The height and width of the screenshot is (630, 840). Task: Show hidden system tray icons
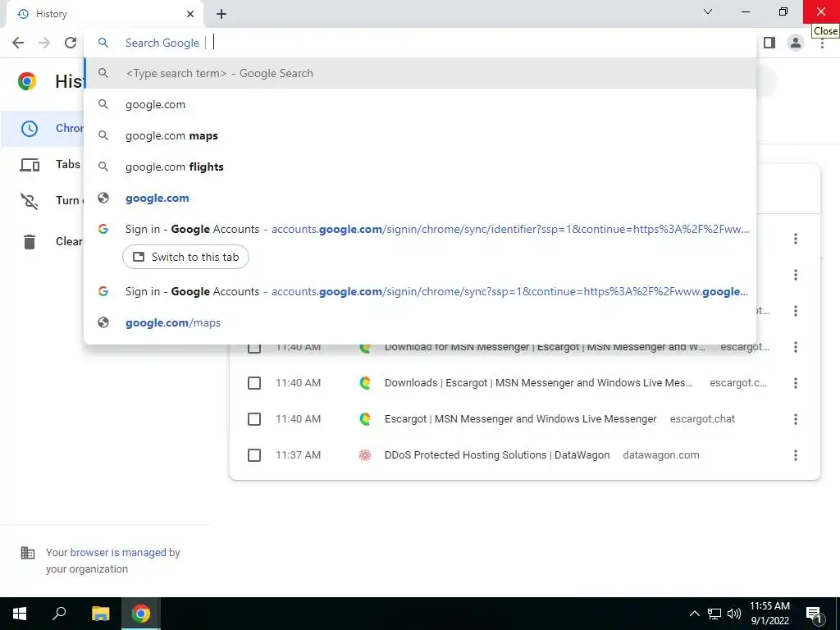(x=694, y=614)
